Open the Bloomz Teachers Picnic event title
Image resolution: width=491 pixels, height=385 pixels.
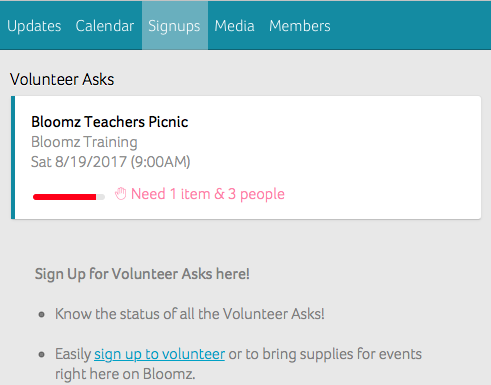(110, 122)
